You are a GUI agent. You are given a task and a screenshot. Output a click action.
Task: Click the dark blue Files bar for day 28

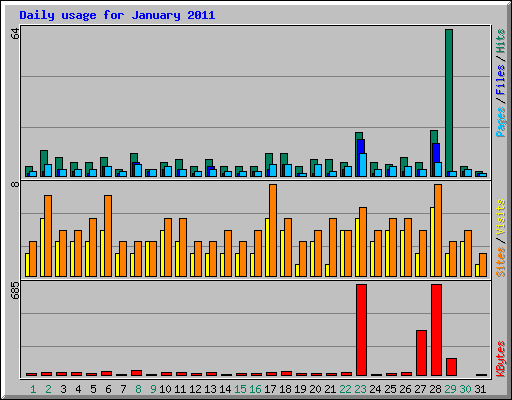coord(435,153)
